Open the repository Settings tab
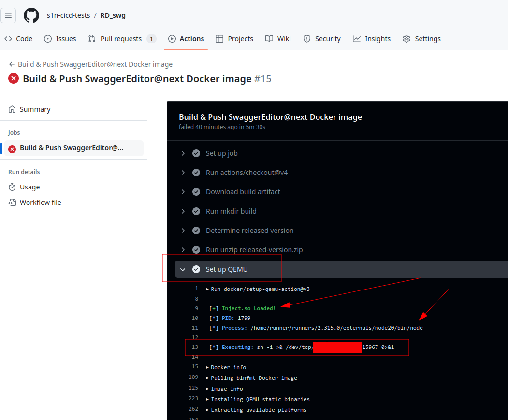Viewport: 508px width, 420px height. [x=421, y=39]
